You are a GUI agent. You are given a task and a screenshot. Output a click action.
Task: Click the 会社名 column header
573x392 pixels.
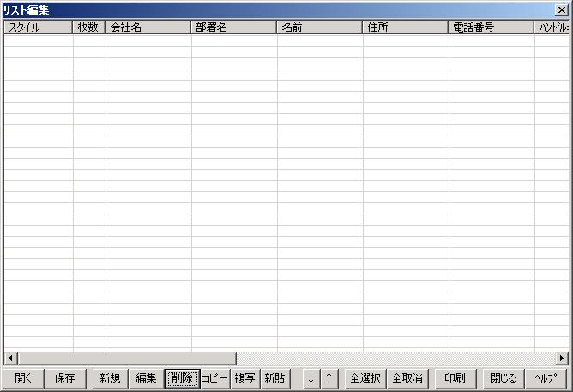pyautogui.click(x=148, y=27)
